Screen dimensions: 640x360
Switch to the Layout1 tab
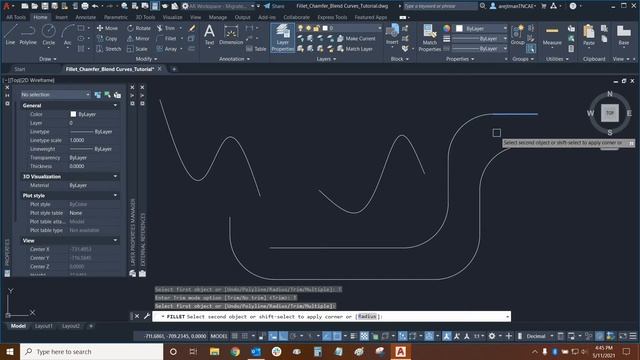44,326
